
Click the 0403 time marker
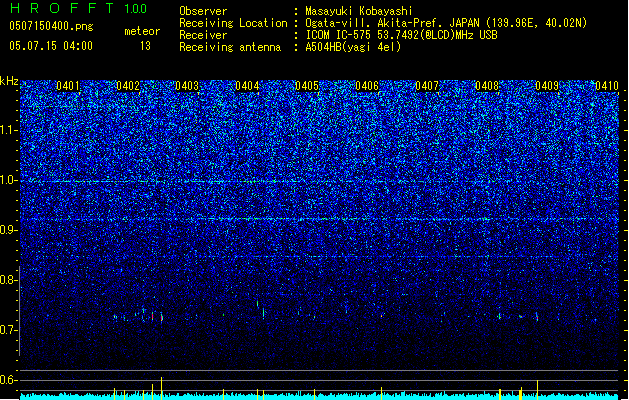pos(187,86)
